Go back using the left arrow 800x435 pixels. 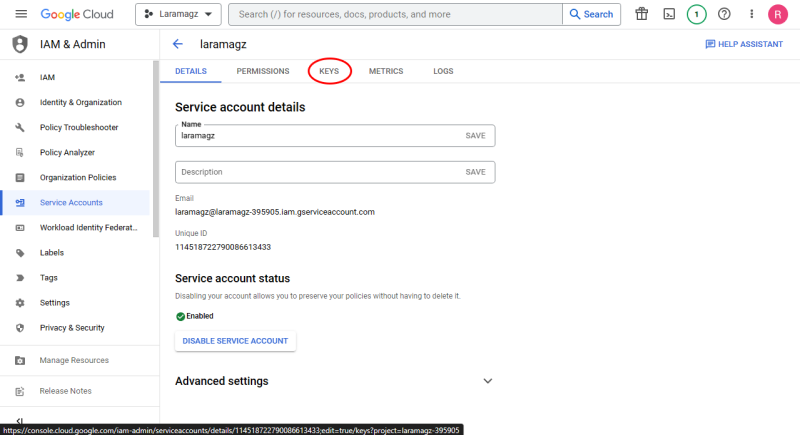pyautogui.click(x=178, y=44)
